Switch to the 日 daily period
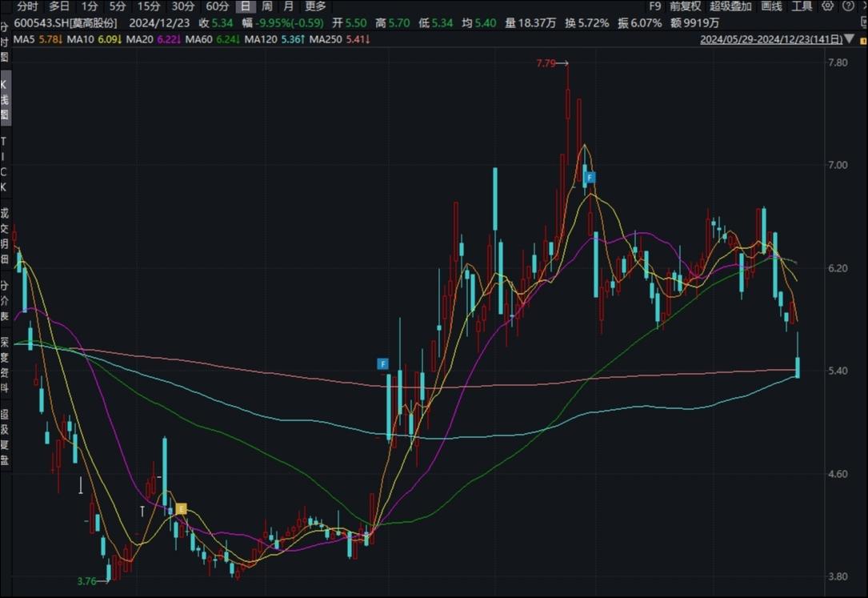Image resolution: width=868 pixels, height=598 pixels. click(246, 6)
